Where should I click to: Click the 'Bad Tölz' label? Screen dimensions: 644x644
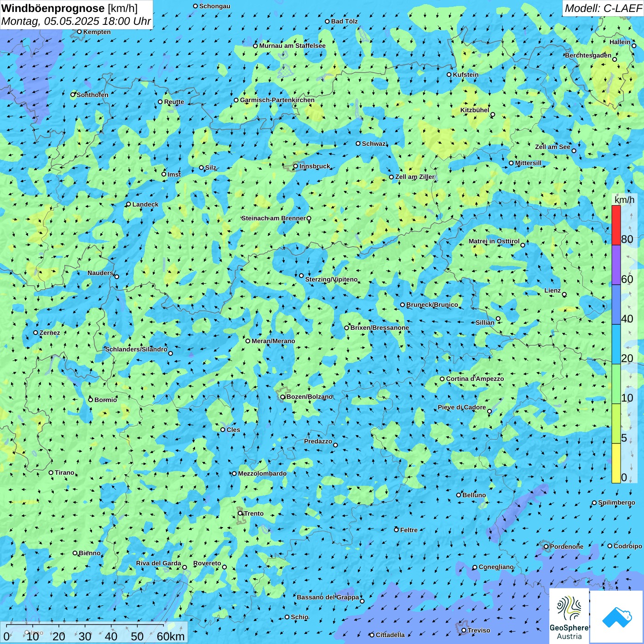(345, 21)
